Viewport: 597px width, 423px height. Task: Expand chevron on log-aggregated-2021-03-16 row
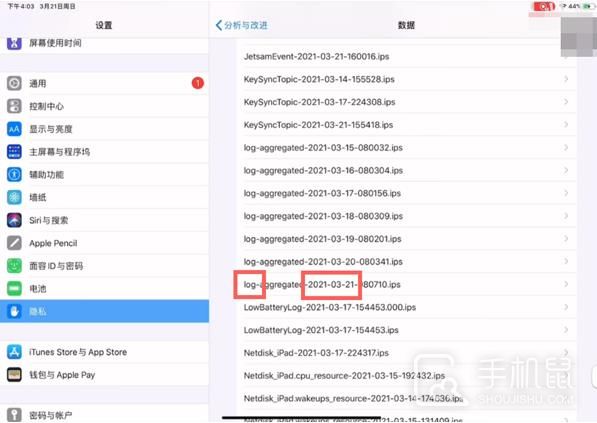(x=566, y=170)
